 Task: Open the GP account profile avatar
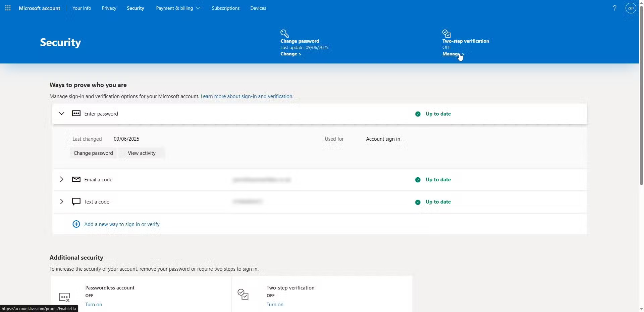pyautogui.click(x=631, y=8)
